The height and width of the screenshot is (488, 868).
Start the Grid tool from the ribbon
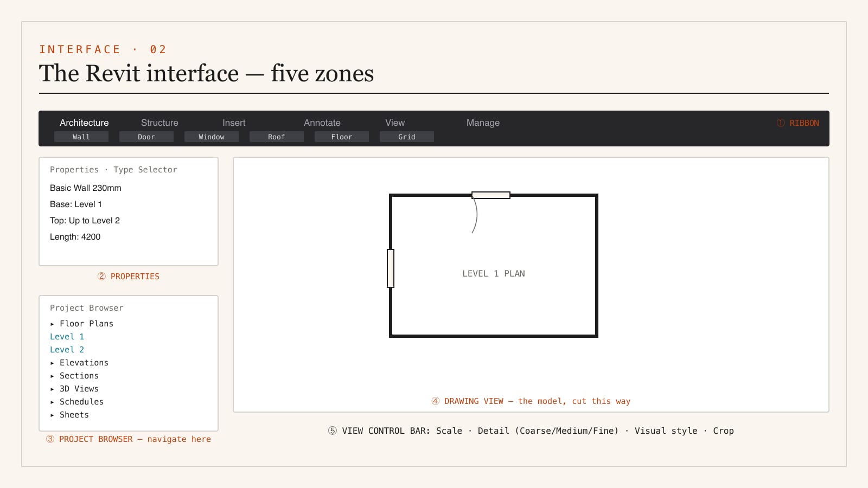click(x=407, y=137)
